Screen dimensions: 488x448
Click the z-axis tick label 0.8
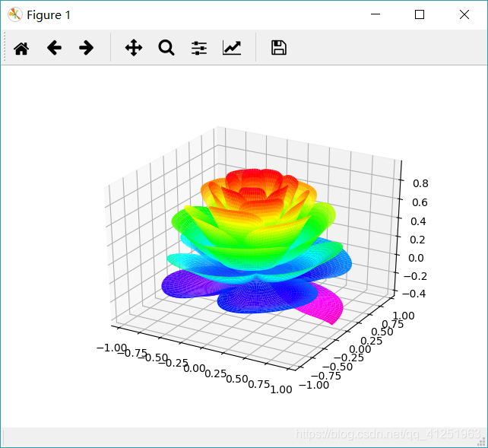(420, 183)
